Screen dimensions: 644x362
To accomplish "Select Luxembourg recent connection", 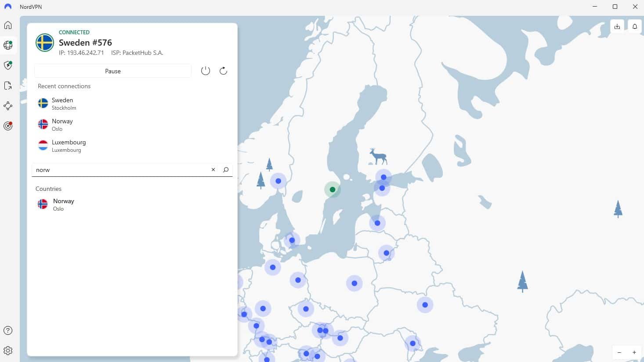I will (x=132, y=146).
